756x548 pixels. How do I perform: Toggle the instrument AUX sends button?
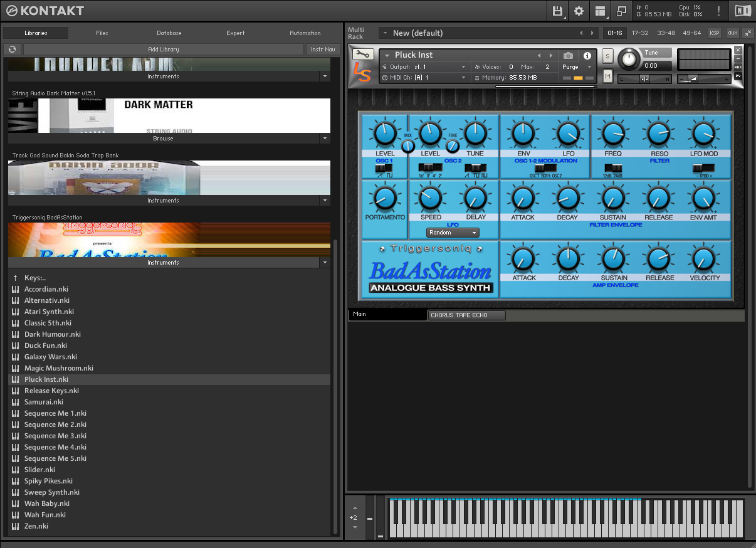pos(738,67)
